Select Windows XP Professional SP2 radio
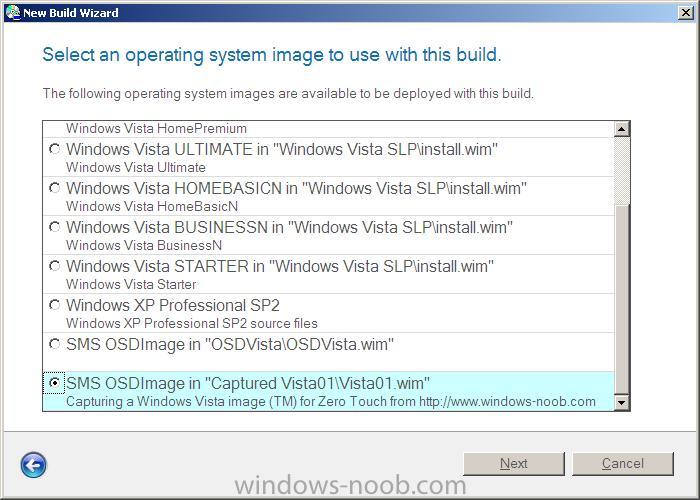The height and width of the screenshot is (500, 700). [54, 305]
